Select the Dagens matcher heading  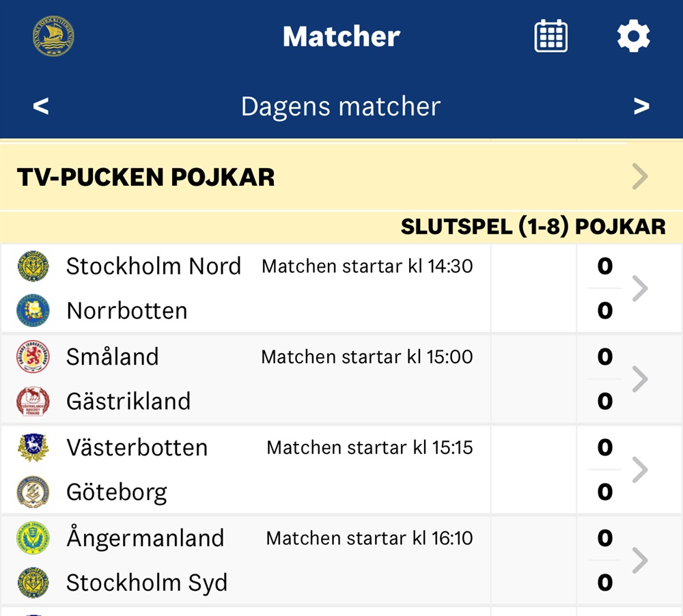pyautogui.click(x=341, y=107)
